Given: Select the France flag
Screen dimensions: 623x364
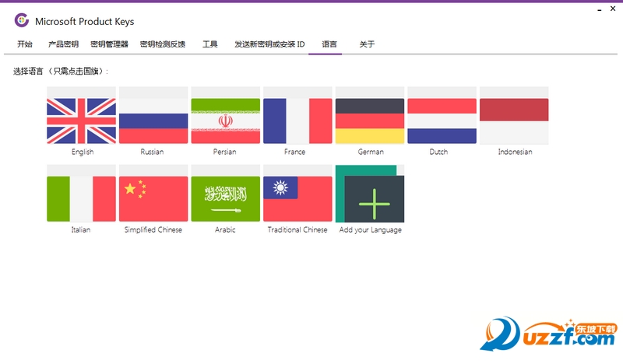Looking at the screenshot, I should pos(297,121).
